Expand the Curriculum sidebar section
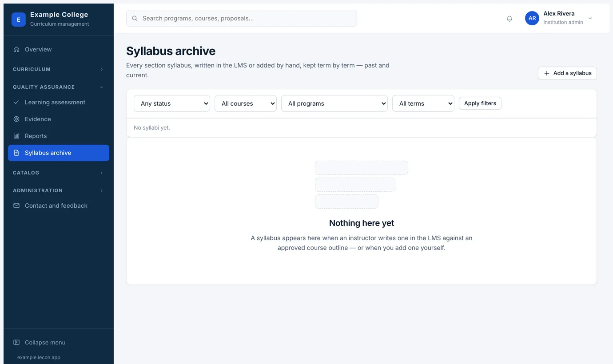This screenshot has width=613, height=364. (x=58, y=69)
